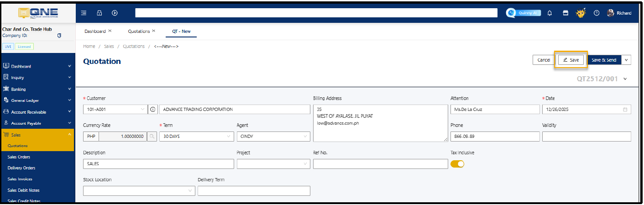Collapse the sidebar with the menu icon

(84, 13)
